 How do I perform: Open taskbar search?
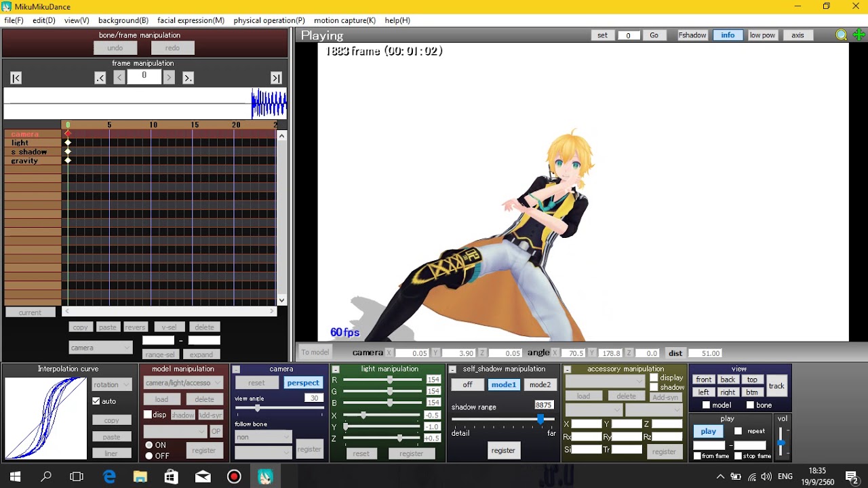point(46,476)
